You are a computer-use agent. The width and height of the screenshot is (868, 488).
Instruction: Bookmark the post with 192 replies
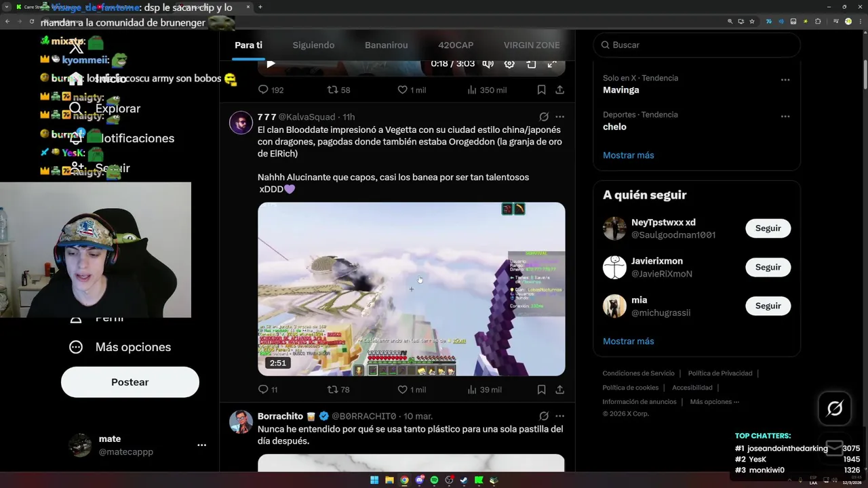click(x=541, y=89)
